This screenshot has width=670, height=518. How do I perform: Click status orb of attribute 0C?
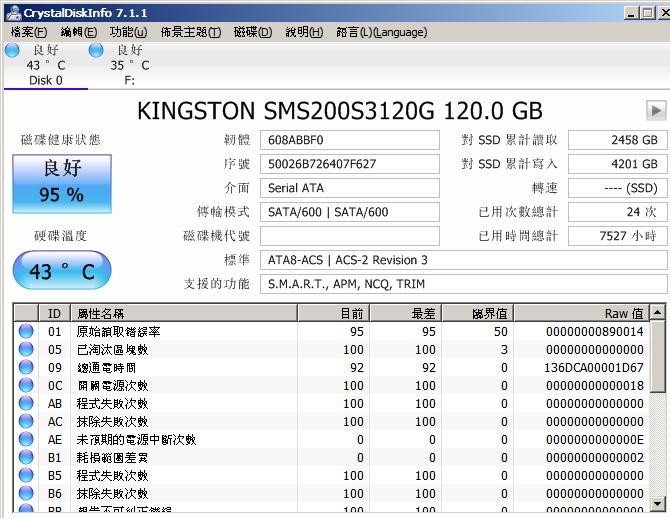pyautogui.click(x=26, y=385)
